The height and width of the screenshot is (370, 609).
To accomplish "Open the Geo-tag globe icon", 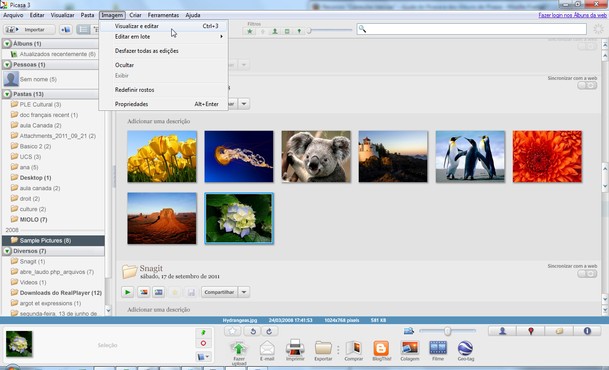I will click(465, 348).
